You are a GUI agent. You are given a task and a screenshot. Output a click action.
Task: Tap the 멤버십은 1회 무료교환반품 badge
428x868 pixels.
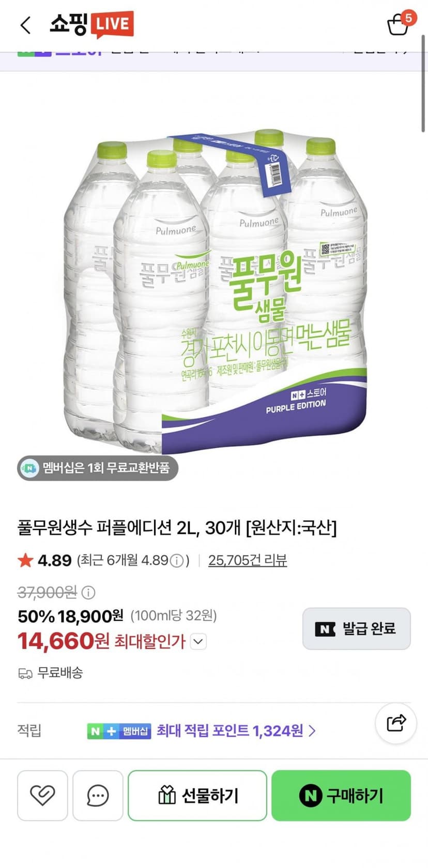coord(98,468)
